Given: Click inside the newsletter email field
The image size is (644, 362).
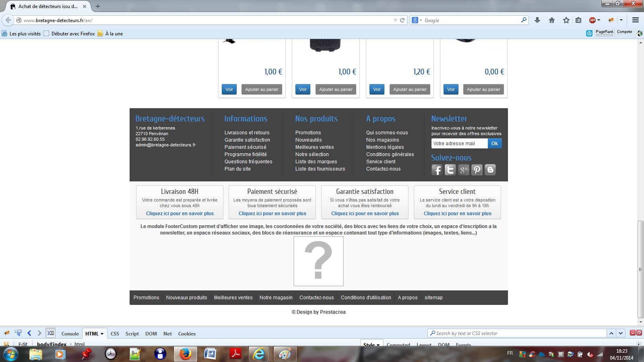Looking at the screenshot, I should click(460, 143).
